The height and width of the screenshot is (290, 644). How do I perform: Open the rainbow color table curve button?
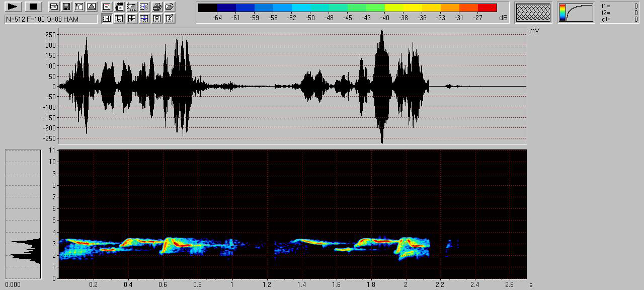(576, 13)
